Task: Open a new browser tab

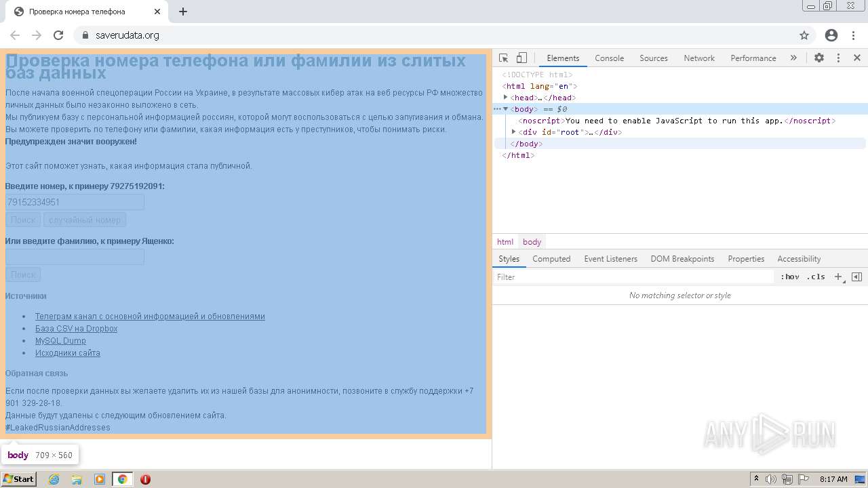Action: point(183,12)
